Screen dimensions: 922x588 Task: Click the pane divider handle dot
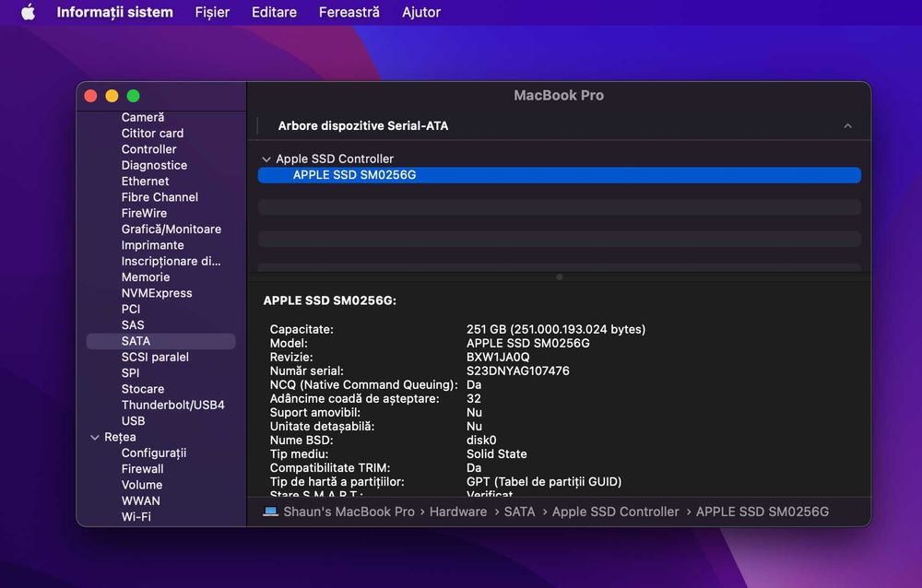point(560,276)
